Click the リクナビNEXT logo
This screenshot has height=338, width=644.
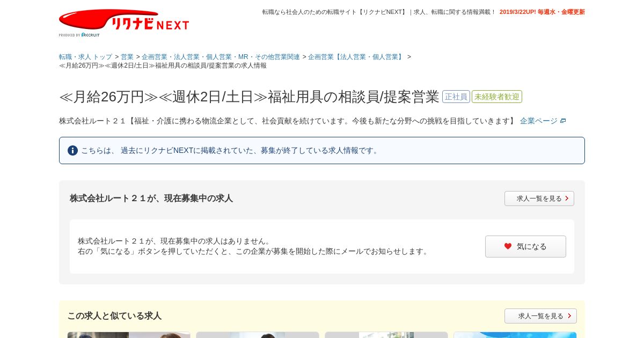(x=124, y=20)
